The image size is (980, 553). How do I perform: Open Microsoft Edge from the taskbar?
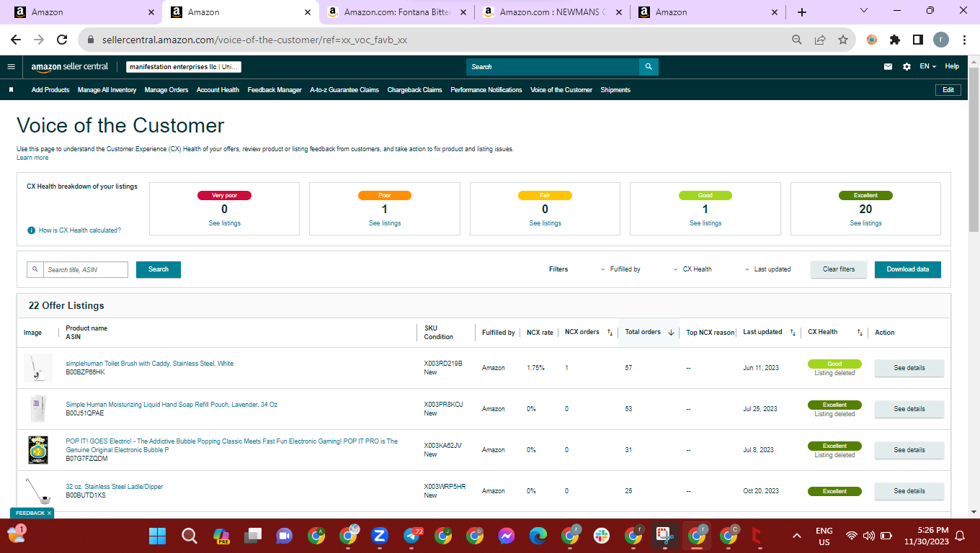pyautogui.click(x=538, y=536)
